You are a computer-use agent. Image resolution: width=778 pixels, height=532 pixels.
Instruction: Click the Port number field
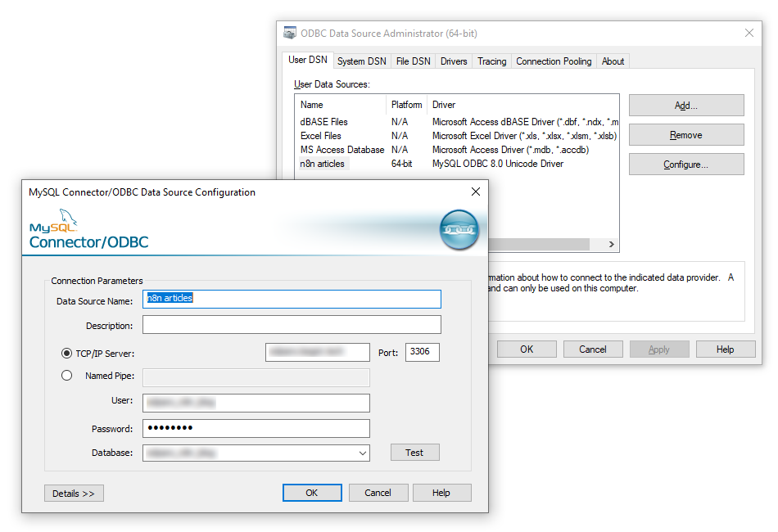(x=423, y=352)
